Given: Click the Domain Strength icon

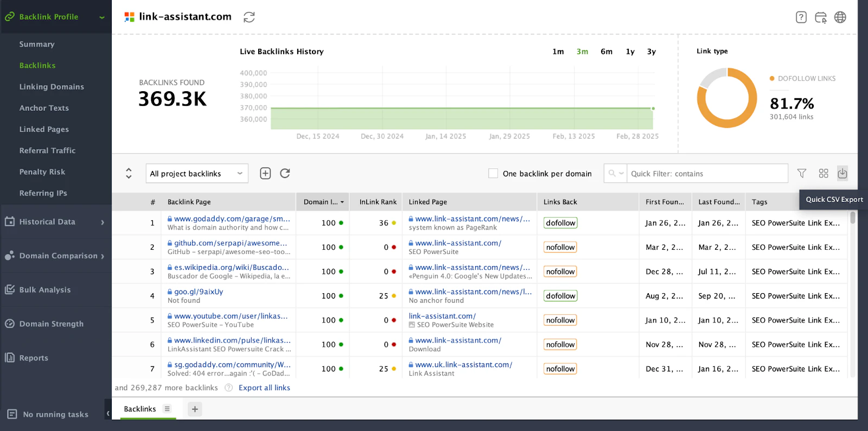Looking at the screenshot, I should click(10, 324).
